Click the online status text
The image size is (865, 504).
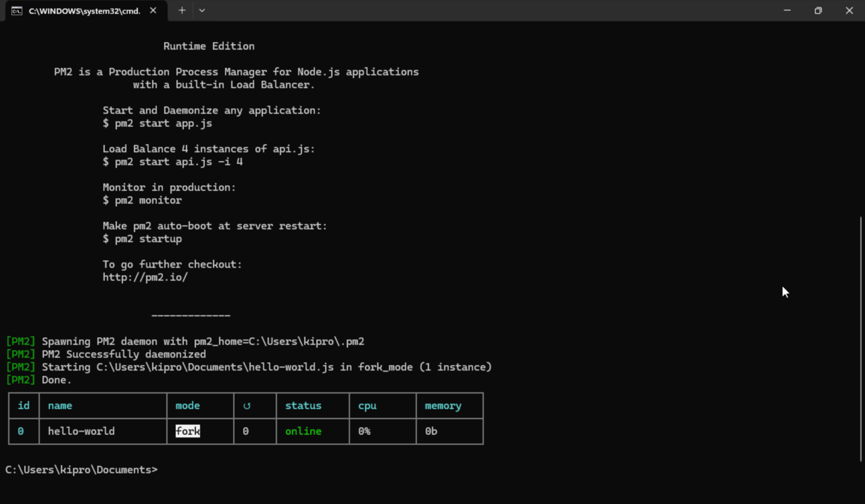[304, 431]
